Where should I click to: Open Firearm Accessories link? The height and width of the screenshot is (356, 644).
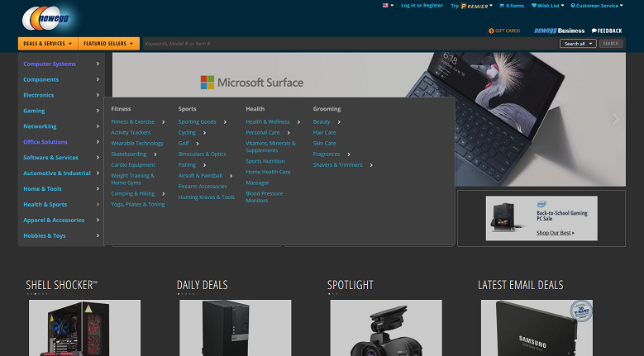[x=203, y=186]
